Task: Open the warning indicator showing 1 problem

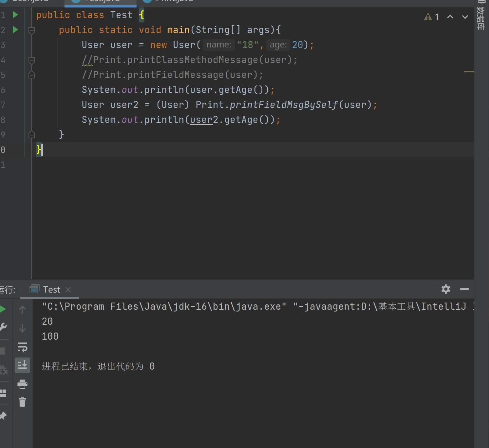Action: coord(431,17)
